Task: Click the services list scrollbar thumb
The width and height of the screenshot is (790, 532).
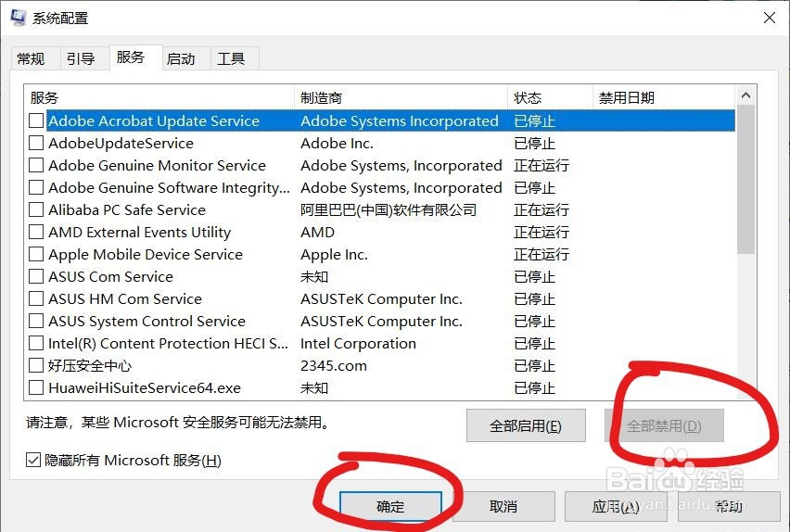Action: 746,179
